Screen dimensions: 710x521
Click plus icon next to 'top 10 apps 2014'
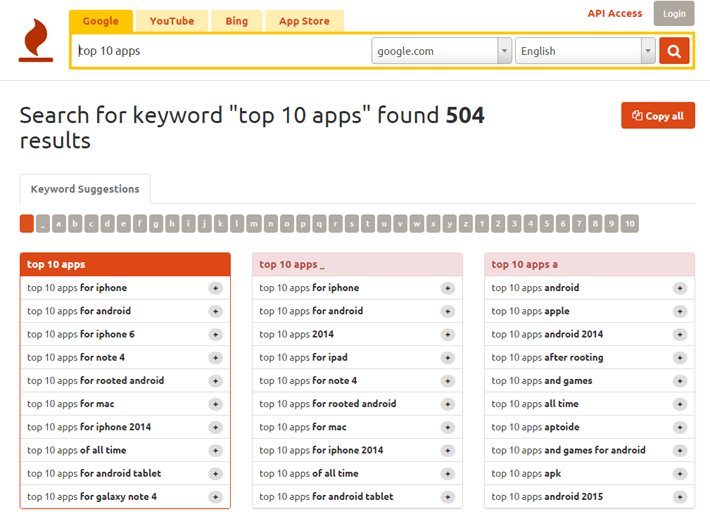click(447, 335)
